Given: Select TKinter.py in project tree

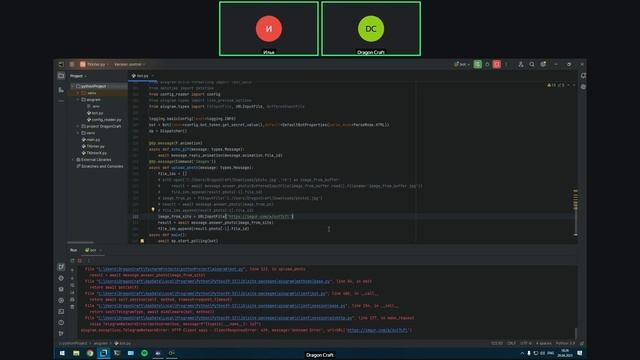Looking at the screenshot, I should [x=93, y=146].
